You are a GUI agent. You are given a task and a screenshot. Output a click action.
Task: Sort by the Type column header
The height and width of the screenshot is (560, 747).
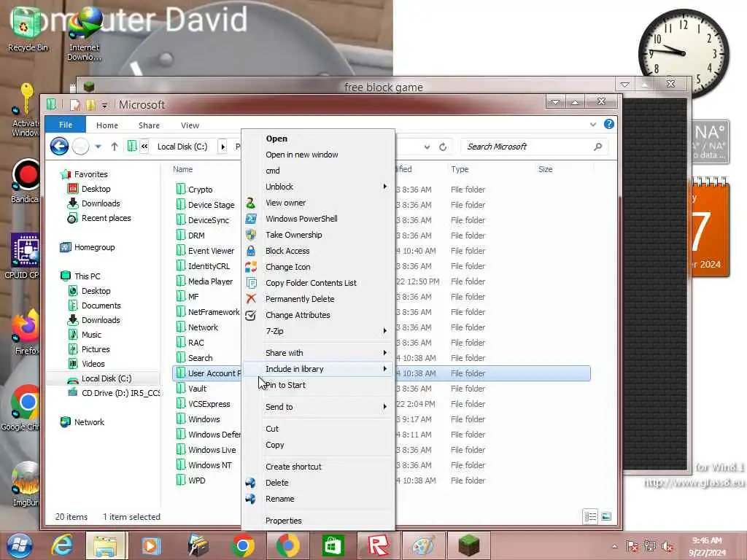click(460, 169)
